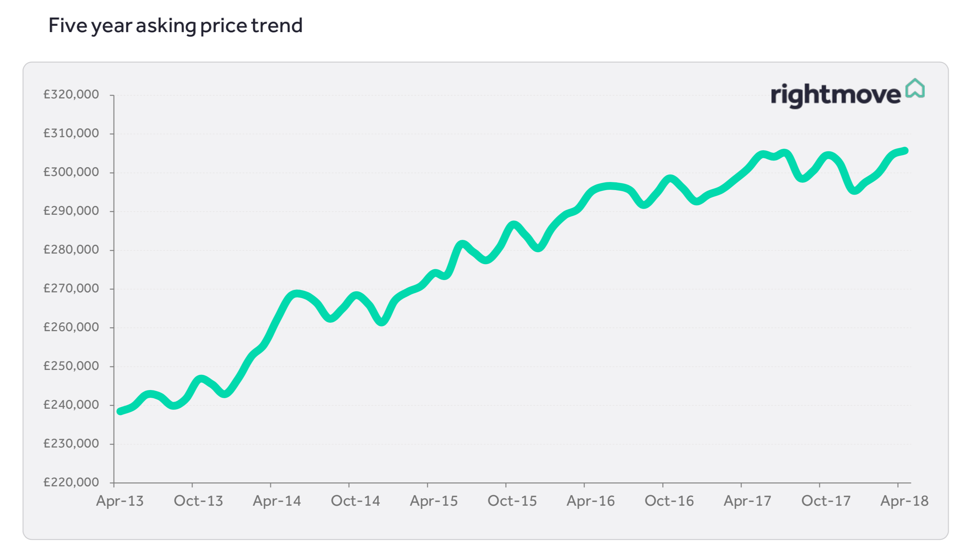Click the rightmove brand wordmark
This screenshot has width=970, height=560.
pos(835,95)
